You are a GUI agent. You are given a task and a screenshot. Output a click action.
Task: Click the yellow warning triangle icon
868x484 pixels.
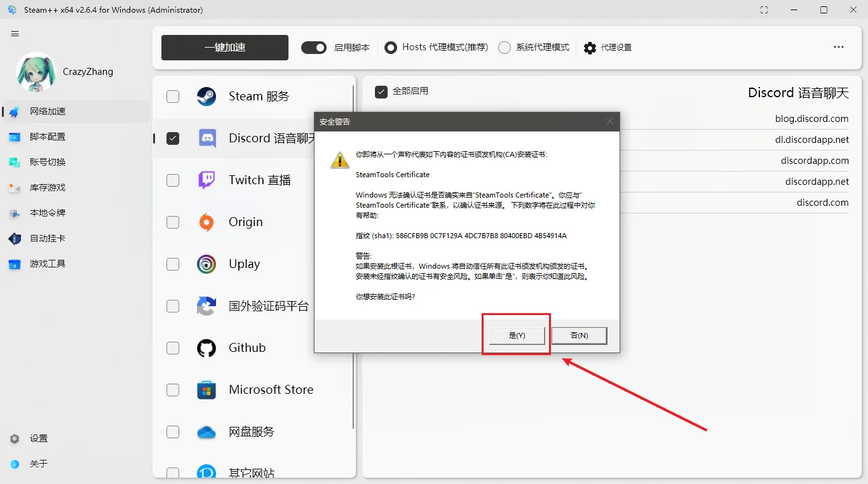[x=340, y=160]
